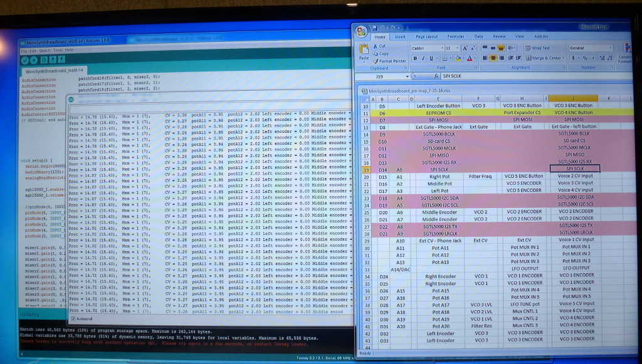Open the Alignment group dialog launcher
Screen dimensions: 642x364
click(x=564, y=68)
